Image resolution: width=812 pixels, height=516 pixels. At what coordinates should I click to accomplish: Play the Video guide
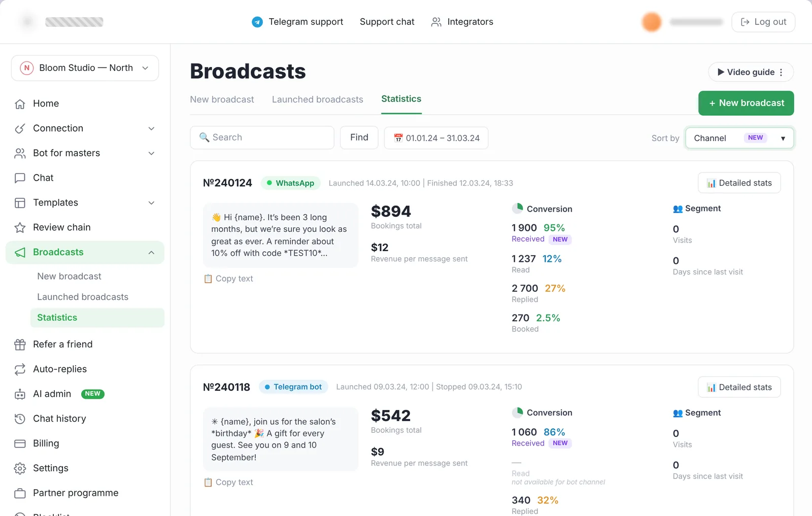point(745,72)
